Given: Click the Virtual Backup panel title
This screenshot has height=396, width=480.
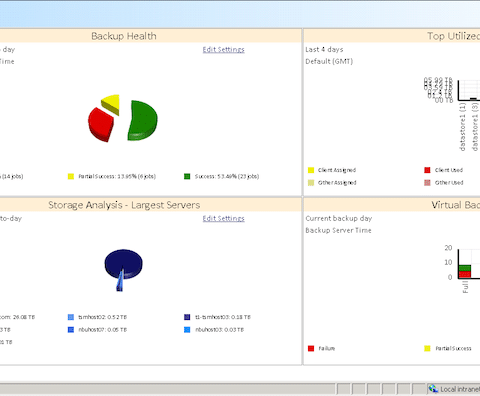Looking at the screenshot, I should click(456, 205).
